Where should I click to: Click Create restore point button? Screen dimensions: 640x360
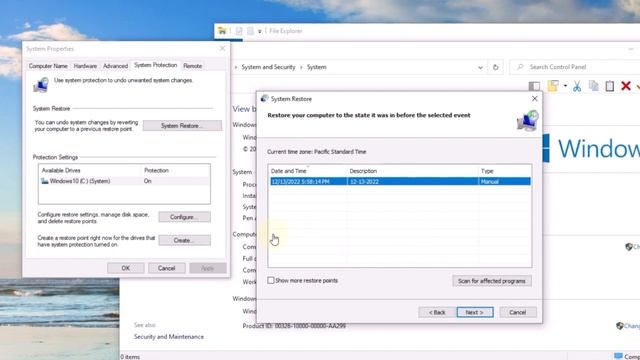point(184,240)
